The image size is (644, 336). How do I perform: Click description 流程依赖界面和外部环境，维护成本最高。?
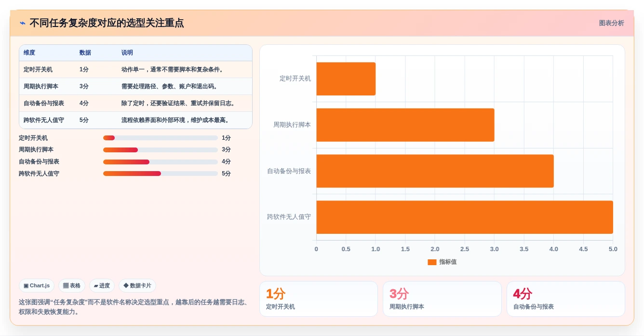[176, 120]
